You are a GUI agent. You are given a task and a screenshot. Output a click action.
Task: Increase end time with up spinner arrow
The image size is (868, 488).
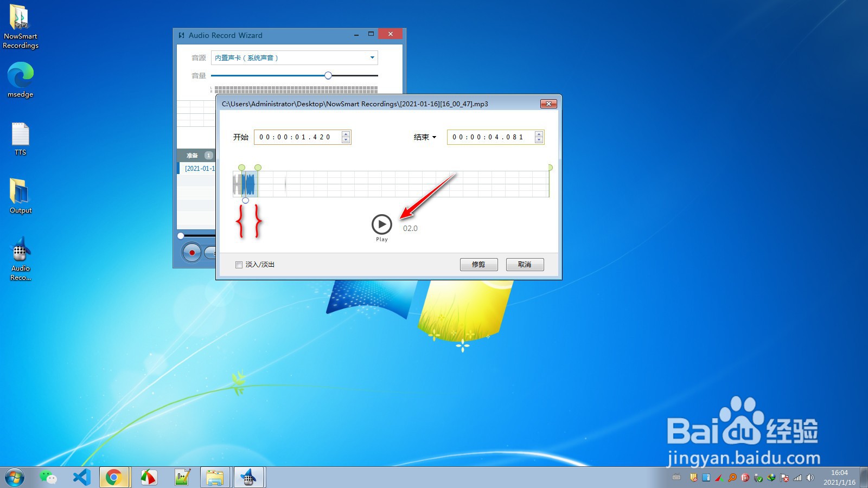coord(539,134)
